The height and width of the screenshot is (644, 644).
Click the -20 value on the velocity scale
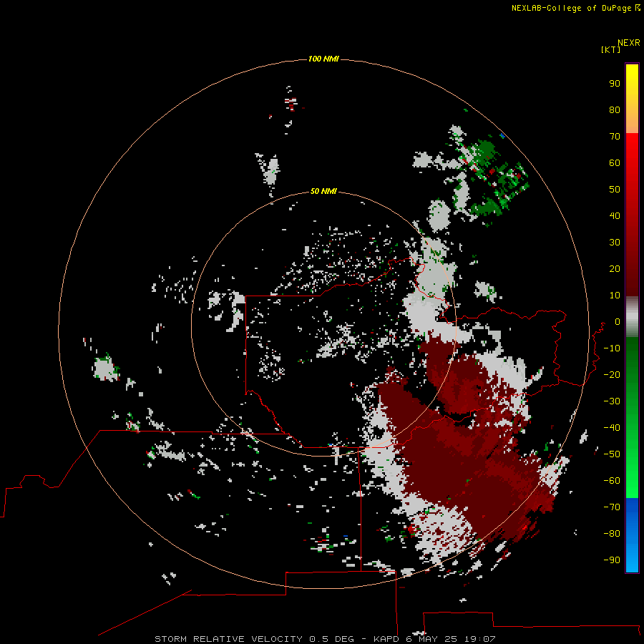point(612,374)
